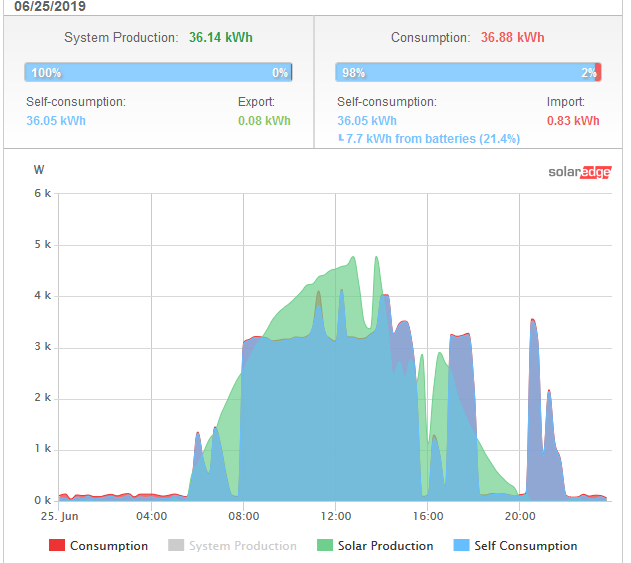Enable the greyed-out System Production legend label

coord(242,546)
